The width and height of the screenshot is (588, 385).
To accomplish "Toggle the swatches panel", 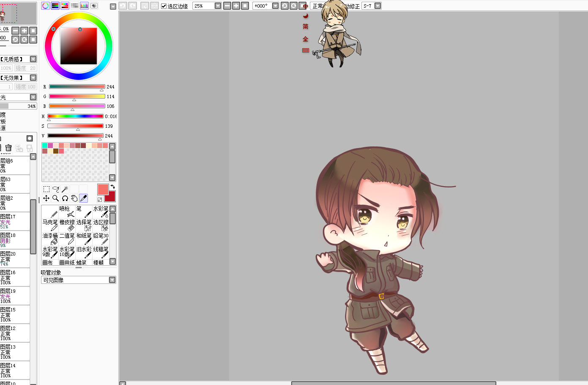I will tap(84, 6).
